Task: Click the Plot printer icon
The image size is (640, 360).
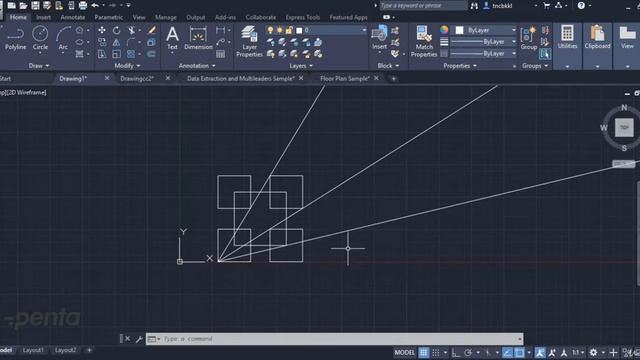Action: [83, 5]
